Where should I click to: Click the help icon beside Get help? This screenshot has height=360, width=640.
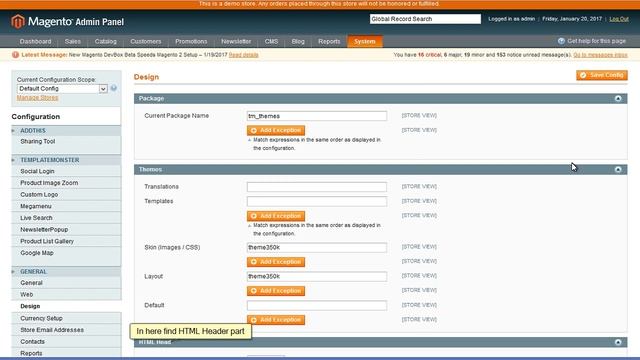(561, 41)
